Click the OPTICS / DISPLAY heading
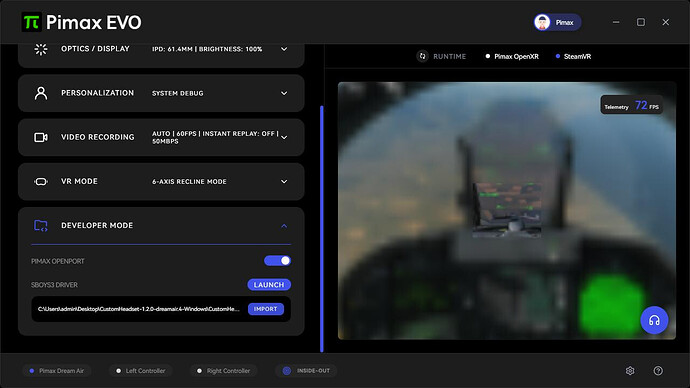Viewport: 690px width, 388px height. click(95, 49)
